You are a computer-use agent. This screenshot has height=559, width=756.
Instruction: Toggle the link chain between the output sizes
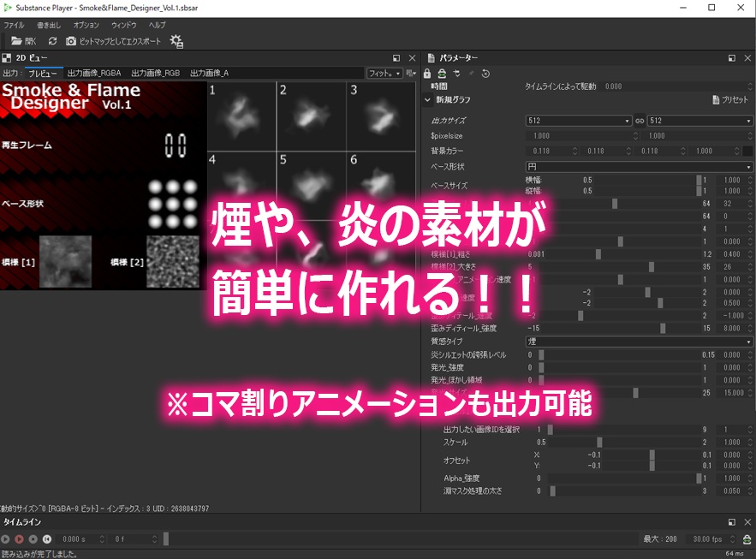pos(640,121)
